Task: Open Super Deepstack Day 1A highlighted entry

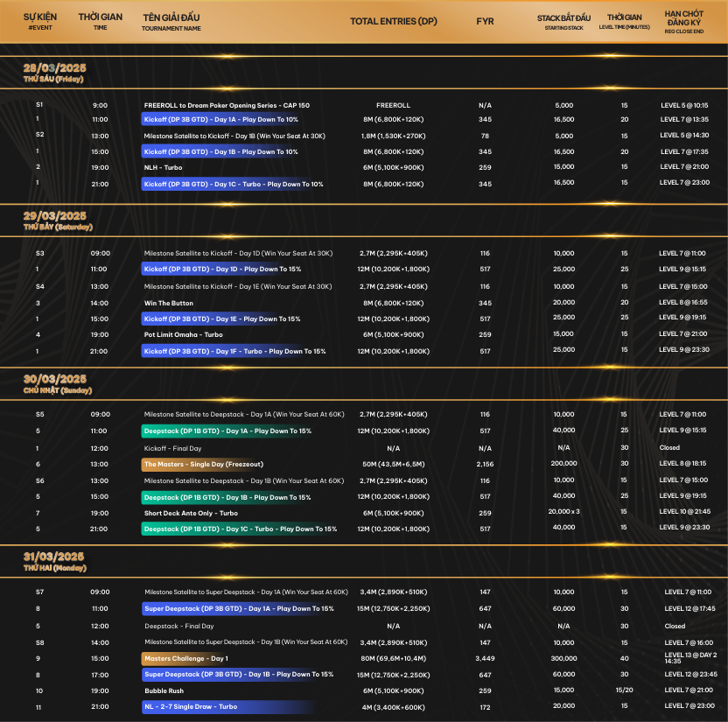Action: [x=239, y=609]
